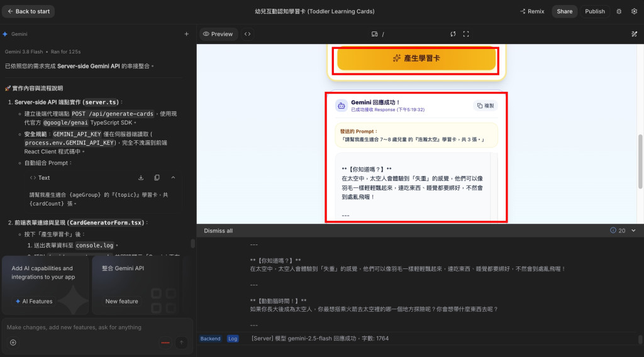Screen dimensions: 644x357
Task: Click the 產生學習卡 generate button
Action: point(416,58)
